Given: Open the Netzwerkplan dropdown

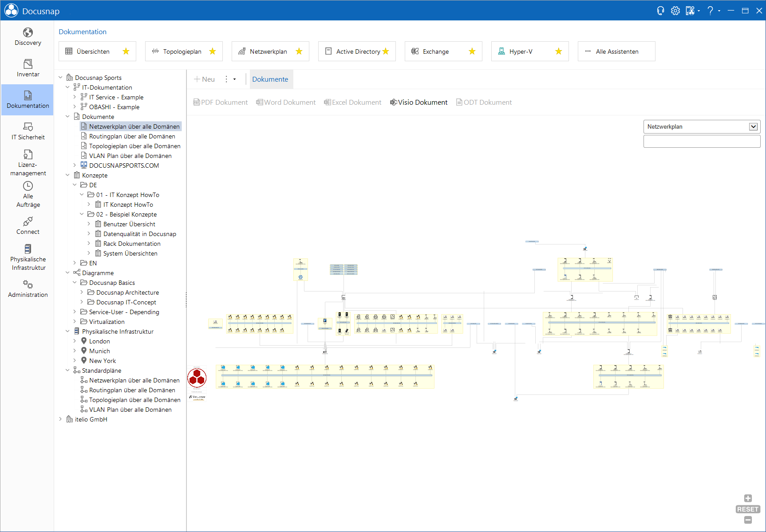Looking at the screenshot, I should [x=753, y=126].
